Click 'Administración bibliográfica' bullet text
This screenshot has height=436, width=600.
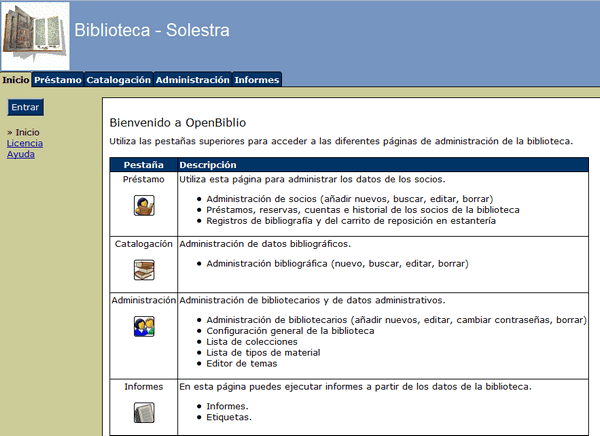[338, 264]
